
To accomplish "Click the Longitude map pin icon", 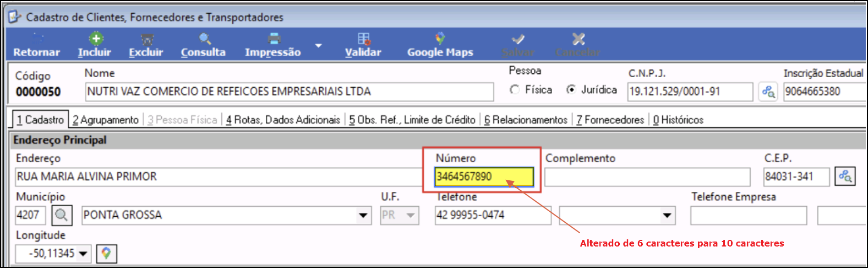I will [x=106, y=254].
